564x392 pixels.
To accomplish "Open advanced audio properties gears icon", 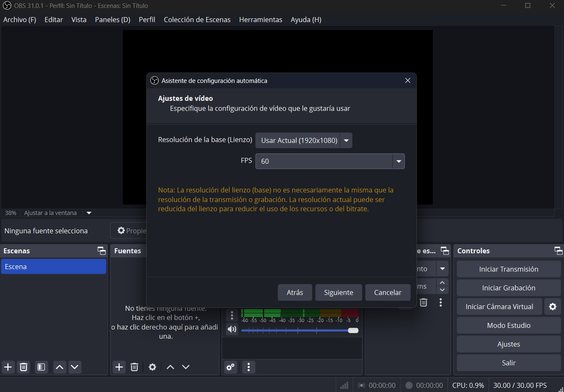I will click(230, 367).
